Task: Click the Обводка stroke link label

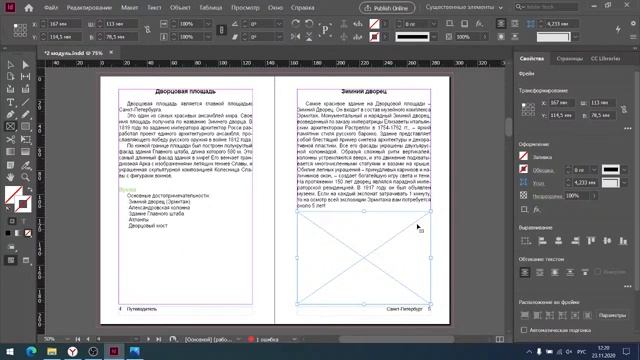Action: (543, 170)
